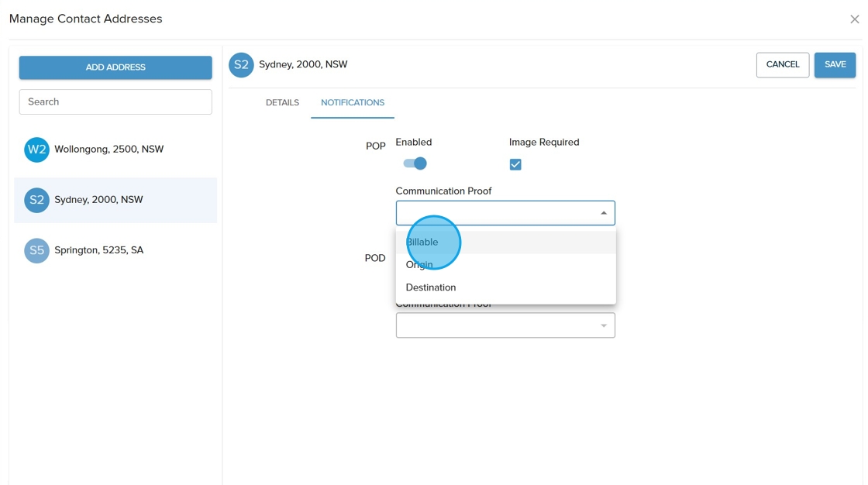
Task: Select Billable from the dropdown list
Action: click(x=422, y=242)
